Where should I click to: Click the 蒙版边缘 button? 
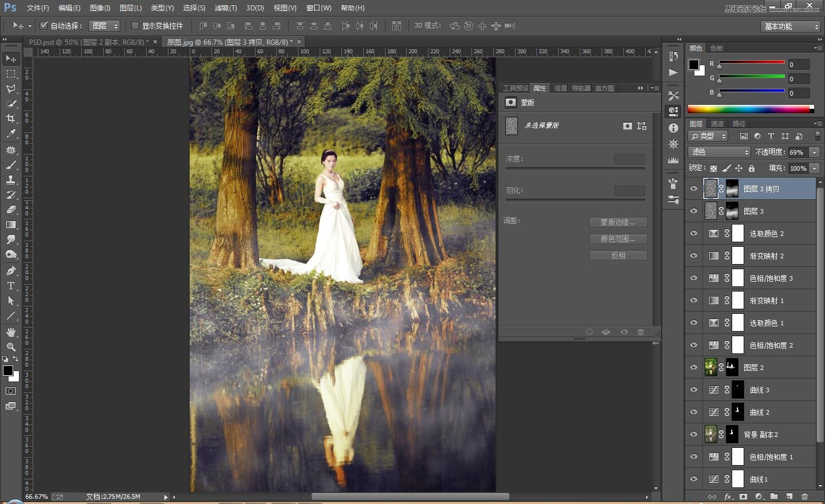(x=618, y=222)
